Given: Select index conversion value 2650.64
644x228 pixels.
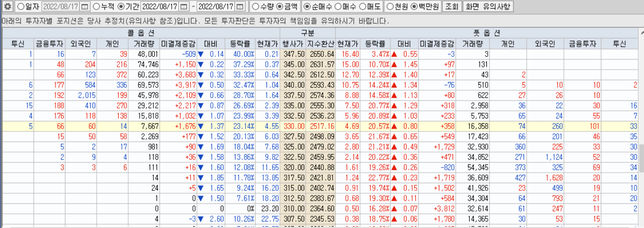Looking at the screenshot, I should pos(321,54).
